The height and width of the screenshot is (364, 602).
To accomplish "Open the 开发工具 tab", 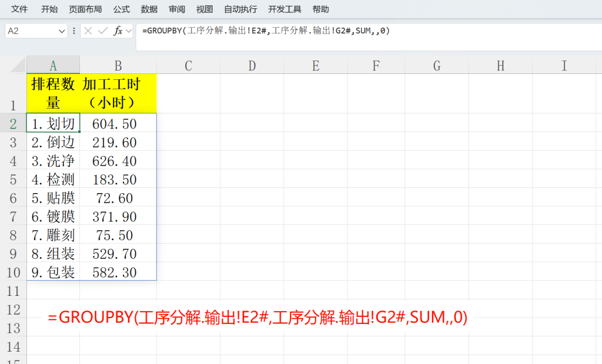I will point(285,9).
